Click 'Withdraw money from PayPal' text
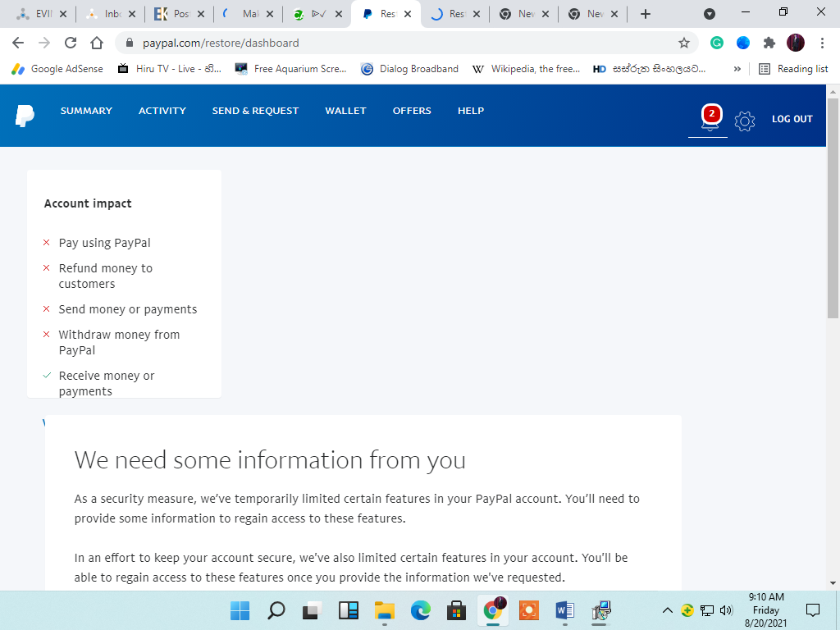 (119, 342)
